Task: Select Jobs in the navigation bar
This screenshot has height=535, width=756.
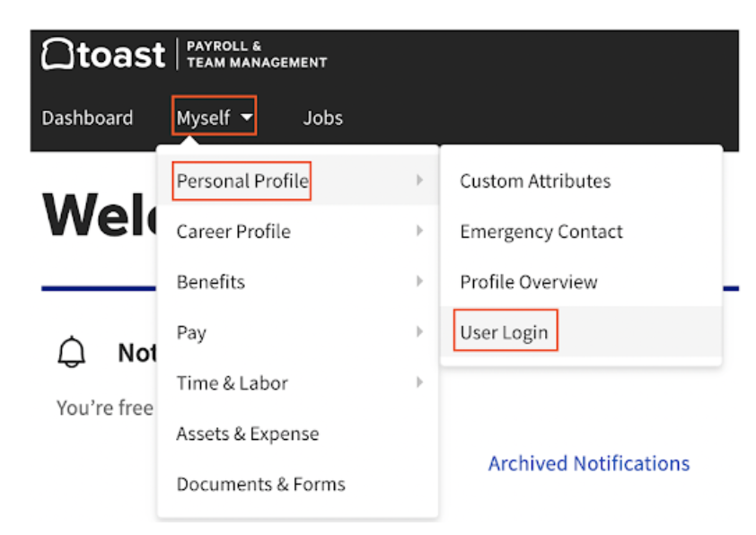Action: 322,117
